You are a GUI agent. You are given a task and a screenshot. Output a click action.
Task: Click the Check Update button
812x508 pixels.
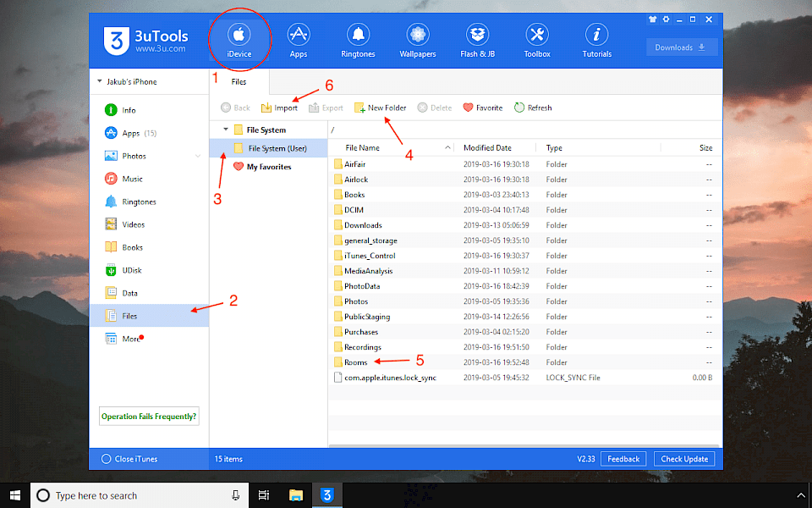684,459
